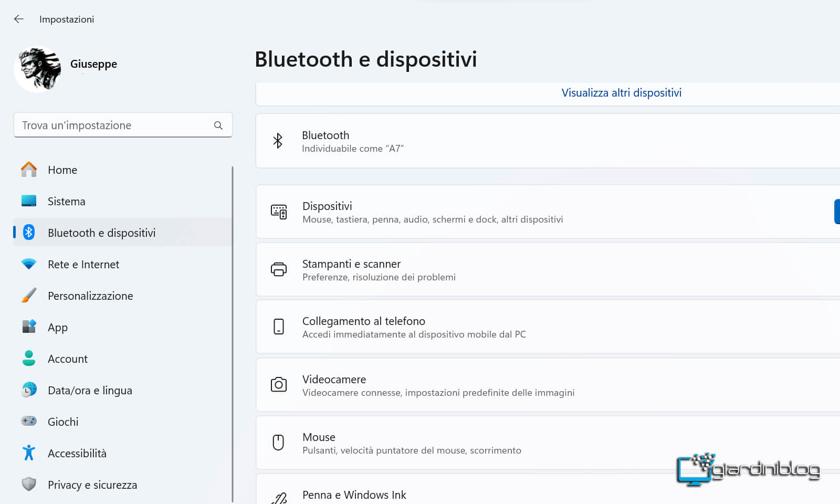Click the Accessibilità figure icon
The width and height of the screenshot is (840, 504).
29,453
